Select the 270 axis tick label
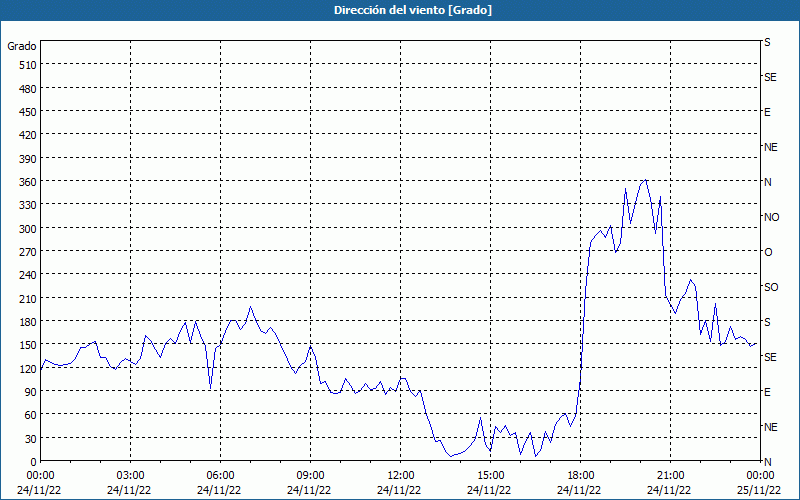The height and width of the screenshot is (500, 800). 28,252
